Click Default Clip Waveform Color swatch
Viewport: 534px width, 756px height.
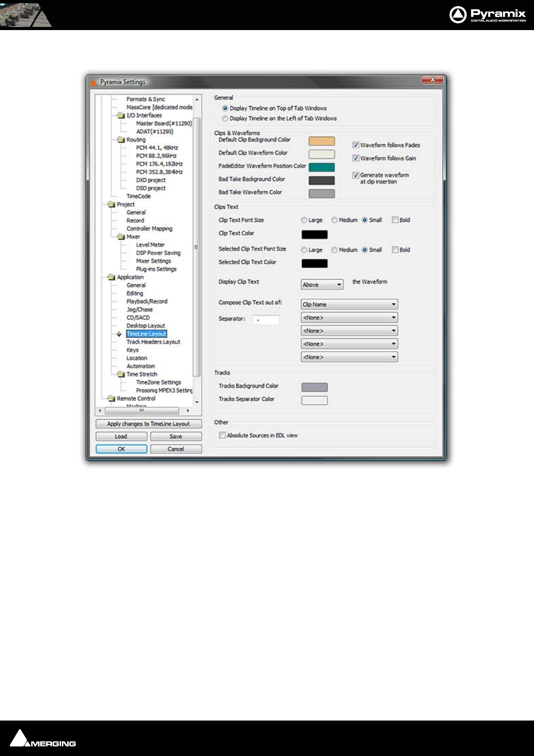coord(322,154)
